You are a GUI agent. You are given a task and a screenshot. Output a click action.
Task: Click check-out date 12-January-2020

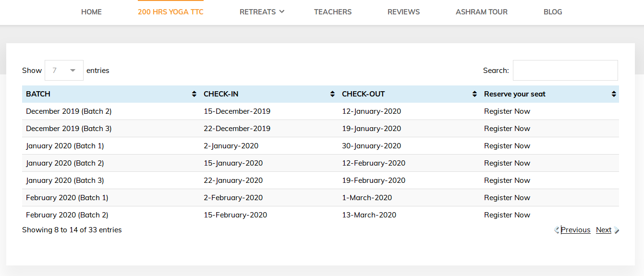coord(371,111)
